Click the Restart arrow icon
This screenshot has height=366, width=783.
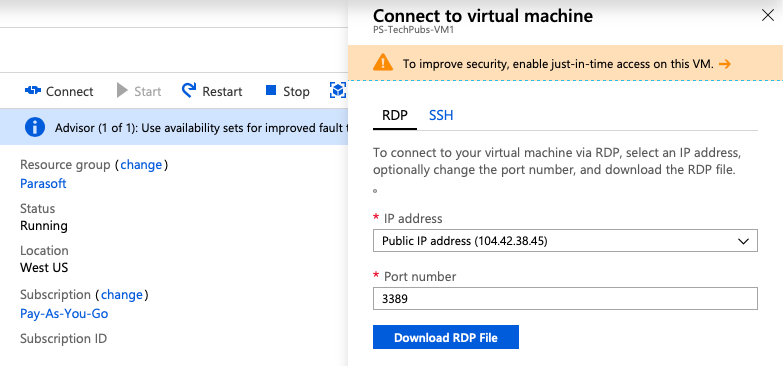[x=189, y=90]
